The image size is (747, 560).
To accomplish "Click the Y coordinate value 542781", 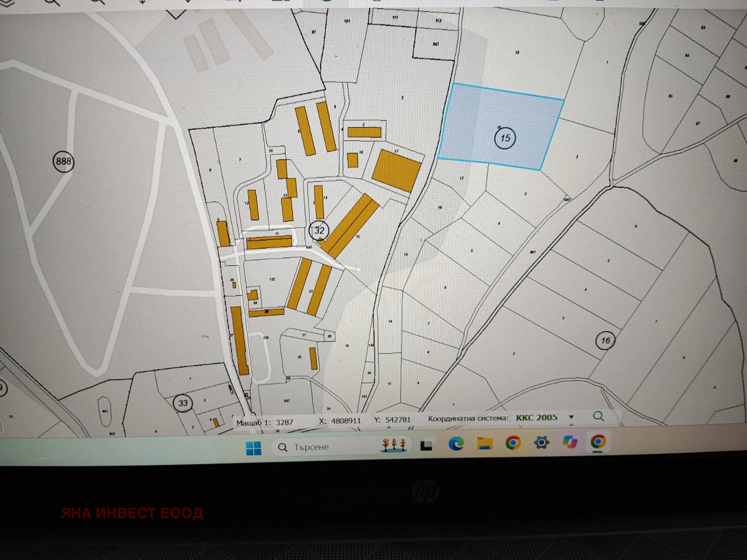I will pyautogui.click(x=398, y=420).
